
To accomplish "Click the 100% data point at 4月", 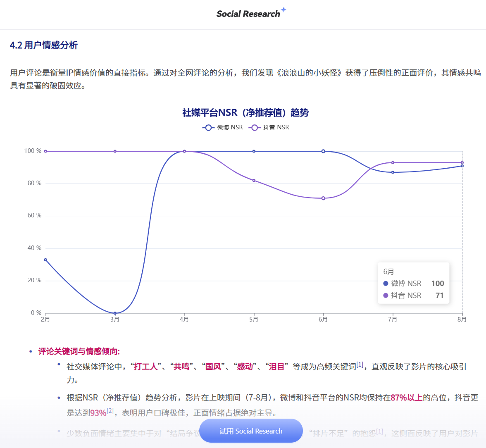I will [x=184, y=151].
